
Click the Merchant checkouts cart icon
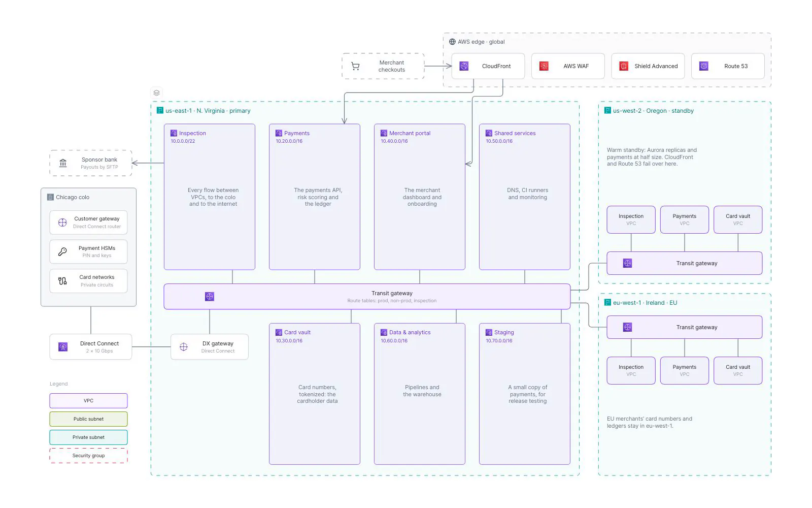[x=355, y=66]
